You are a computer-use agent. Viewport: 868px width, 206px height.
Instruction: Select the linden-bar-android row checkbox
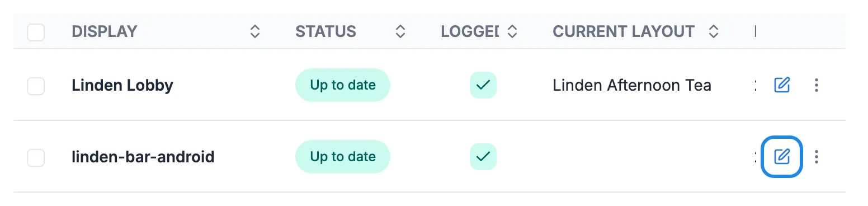point(36,157)
